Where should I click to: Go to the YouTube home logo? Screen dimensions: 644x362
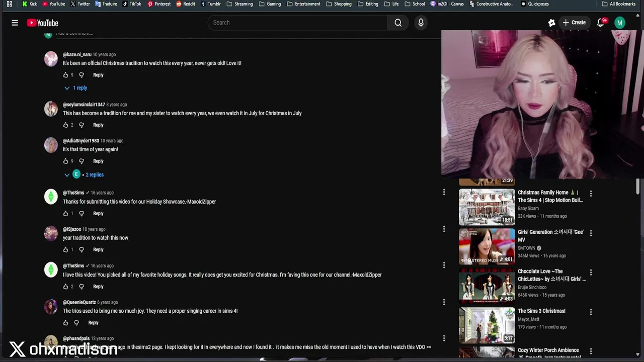point(43,23)
